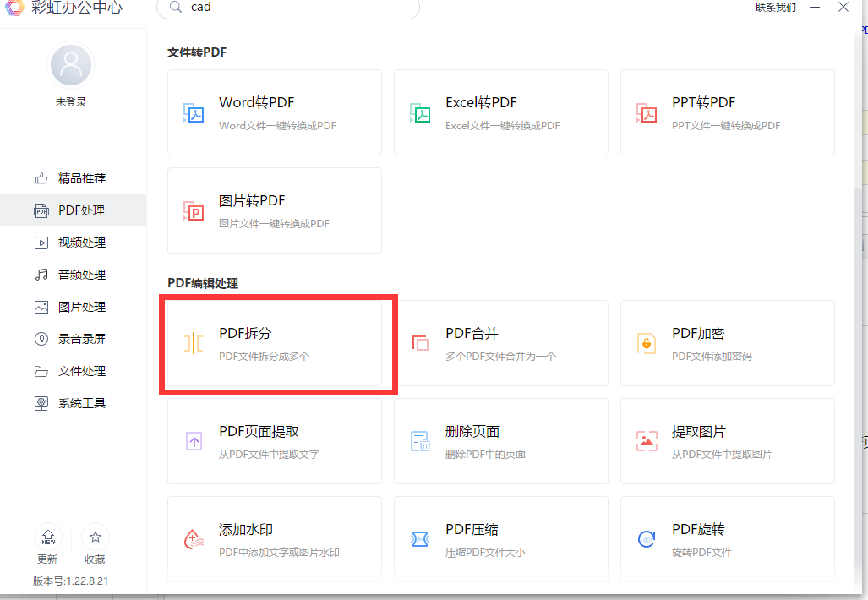Click the 压缩PDF文件大小 description
This screenshot has height=600, width=868.
[x=485, y=553]
